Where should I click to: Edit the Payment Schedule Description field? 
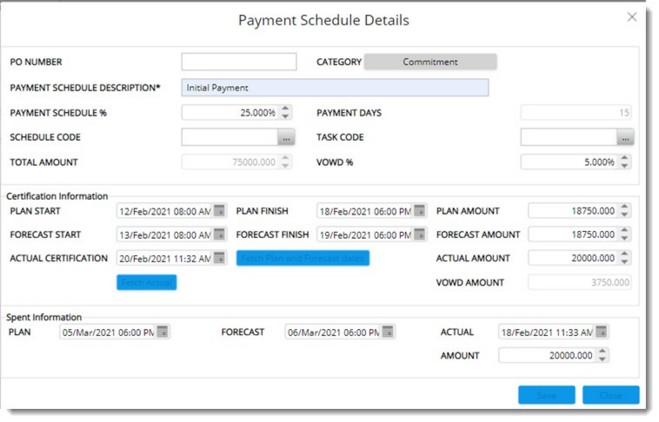click(335, 87)
